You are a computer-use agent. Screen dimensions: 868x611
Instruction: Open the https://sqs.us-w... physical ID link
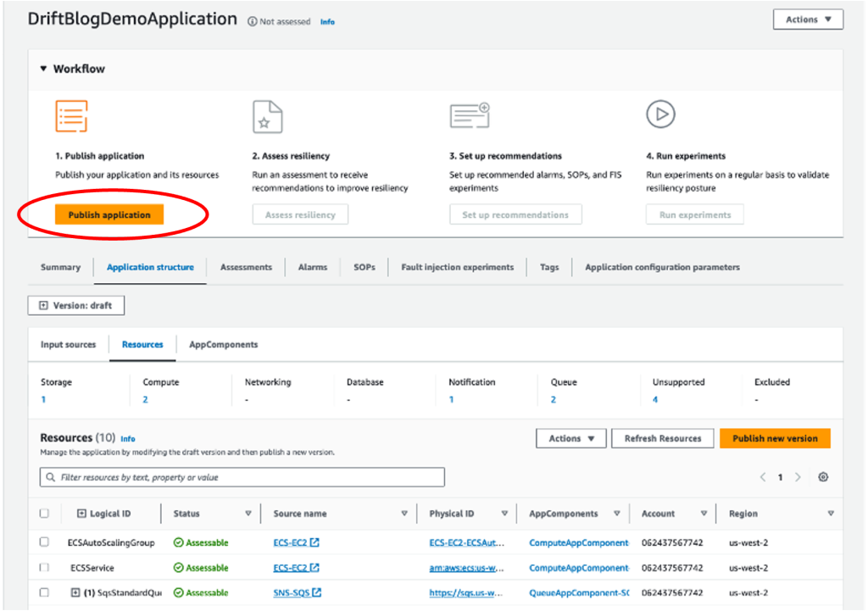466,592
